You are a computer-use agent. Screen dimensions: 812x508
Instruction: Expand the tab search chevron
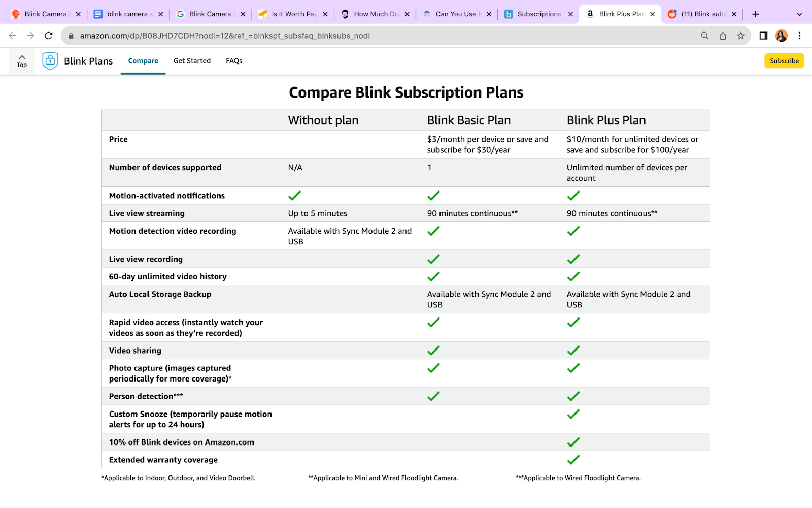pos(800,14)
